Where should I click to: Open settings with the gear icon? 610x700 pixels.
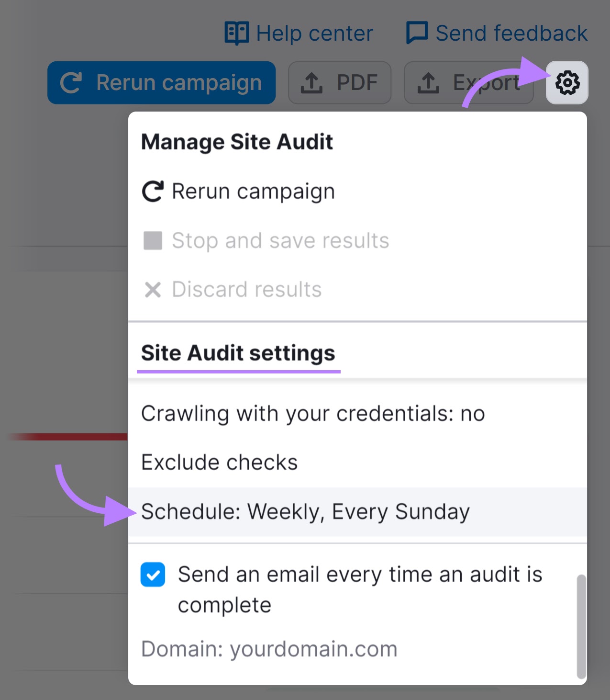coord(567,83)
